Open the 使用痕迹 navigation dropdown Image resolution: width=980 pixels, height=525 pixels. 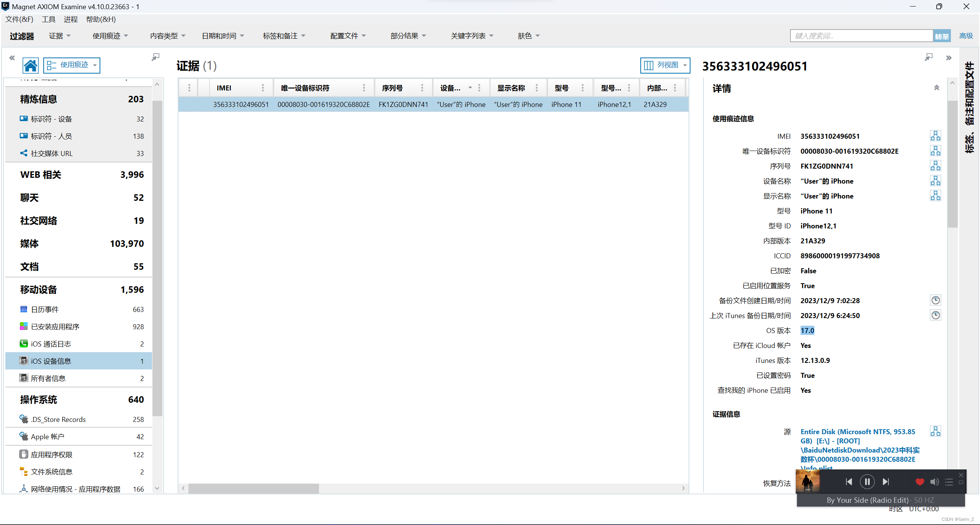tap(72, 65)
